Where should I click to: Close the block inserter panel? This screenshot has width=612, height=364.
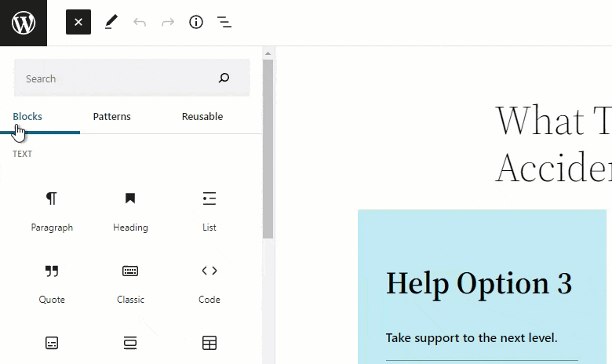coord(78,22)
